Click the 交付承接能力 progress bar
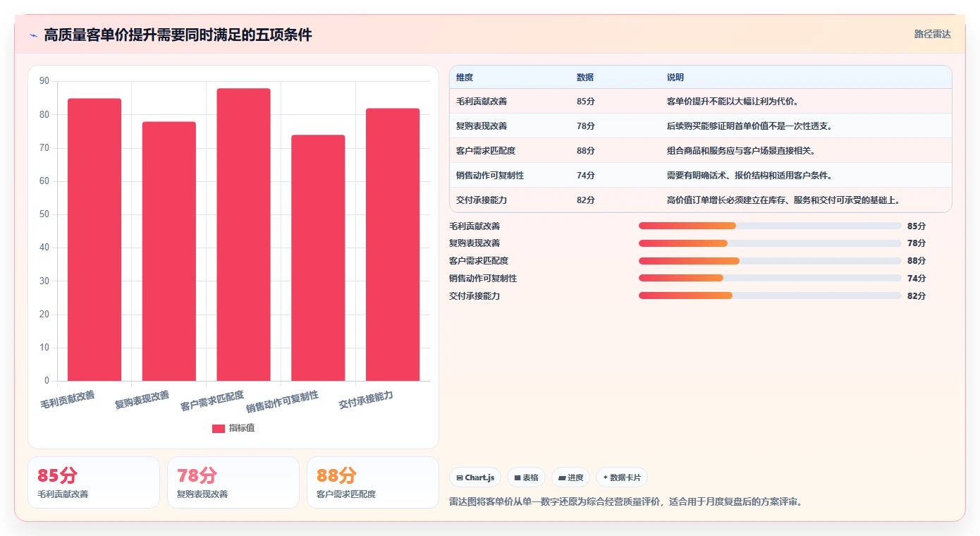 [x=770, y=296]
